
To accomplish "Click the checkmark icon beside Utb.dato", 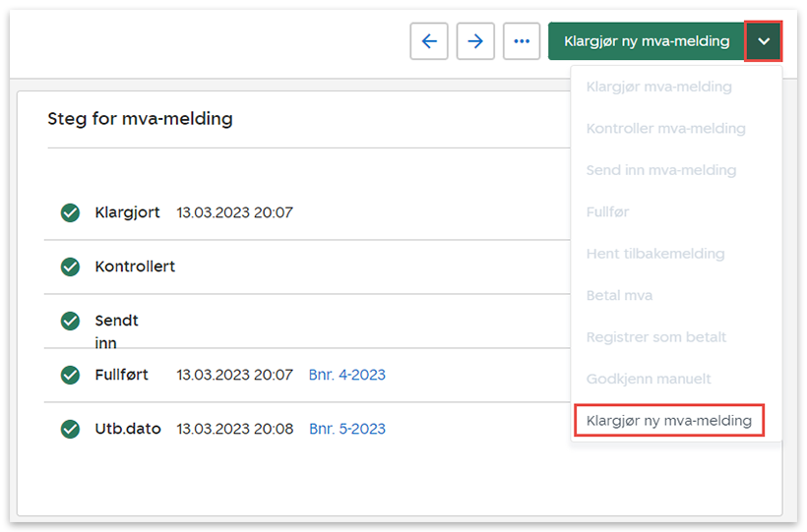I will (x=70, y=429).
